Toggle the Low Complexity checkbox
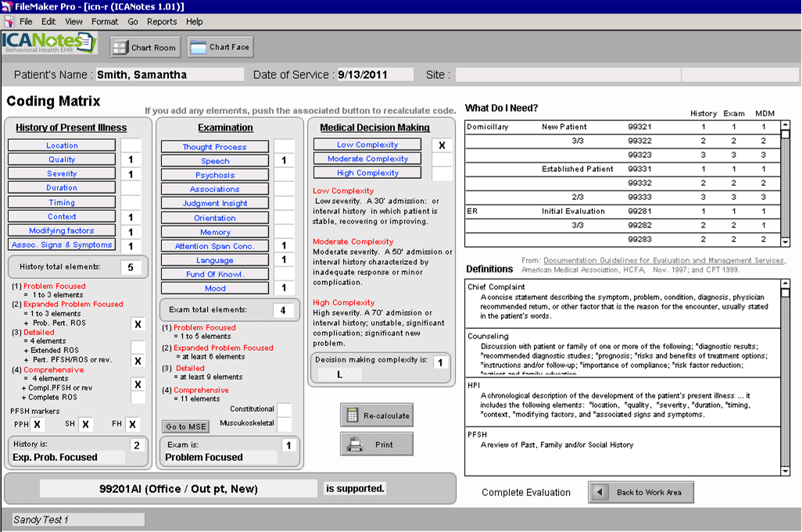This screenshot has height=532, width=802. tap(442, 145)
